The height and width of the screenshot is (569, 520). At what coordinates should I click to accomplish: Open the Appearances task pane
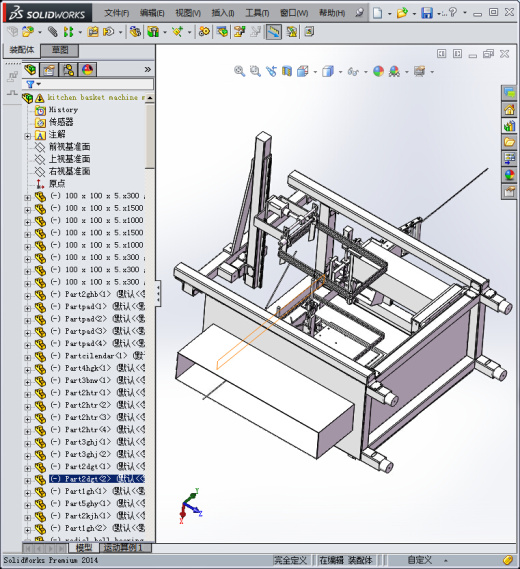click(509, 175)
